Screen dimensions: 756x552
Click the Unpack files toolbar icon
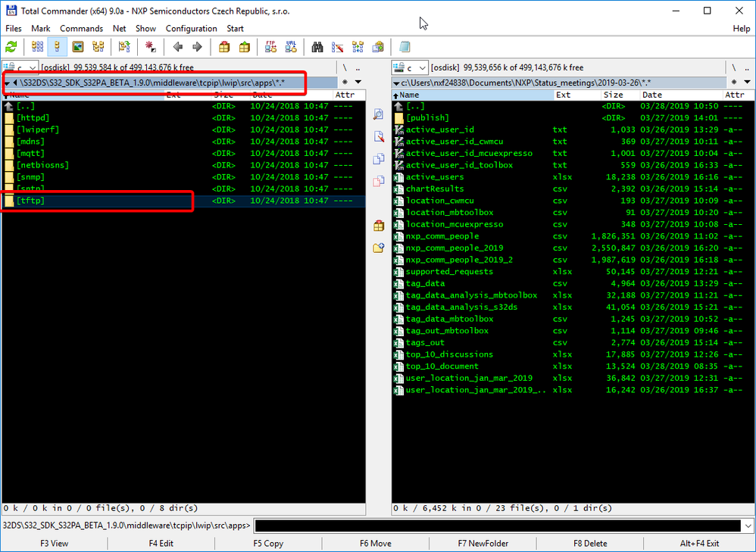(x=245, y=47)
